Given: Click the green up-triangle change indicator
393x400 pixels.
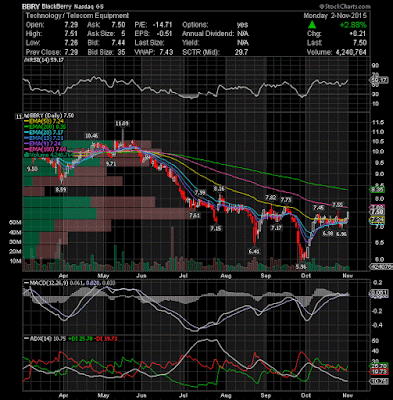Looking at the screenshot, I should [x=312, y=25].
